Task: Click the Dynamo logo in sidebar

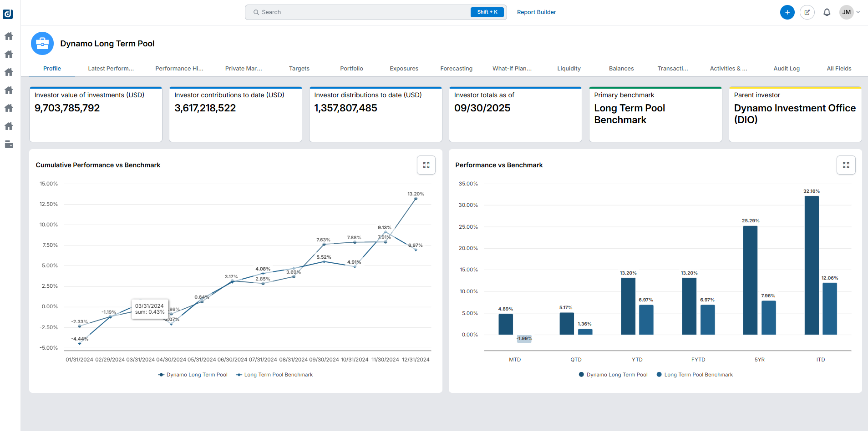Action: (x=8, y=14)
